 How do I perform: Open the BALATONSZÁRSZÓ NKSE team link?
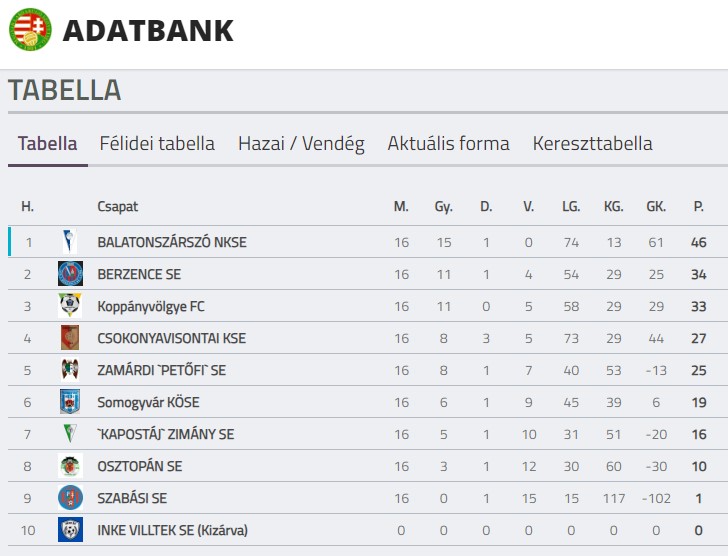pos(172,242)
